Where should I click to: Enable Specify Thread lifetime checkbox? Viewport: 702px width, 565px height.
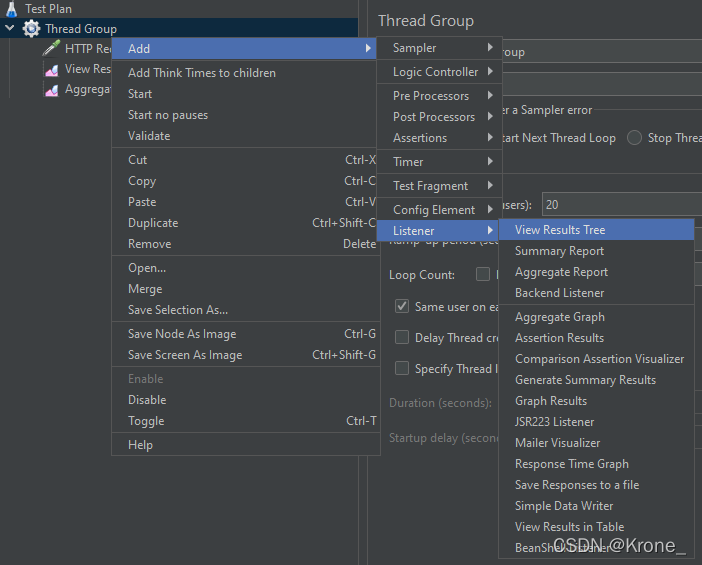pyautogui.click(x=402, y=368)
